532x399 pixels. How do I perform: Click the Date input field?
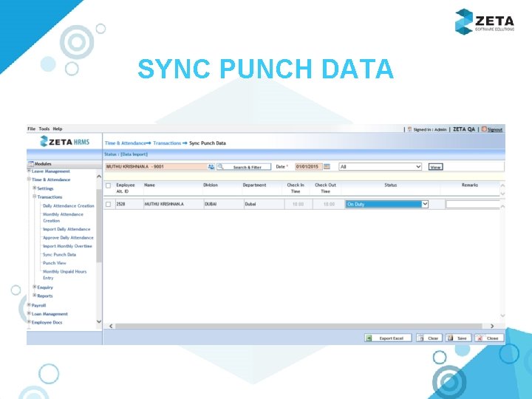click(x=308, y=166)
